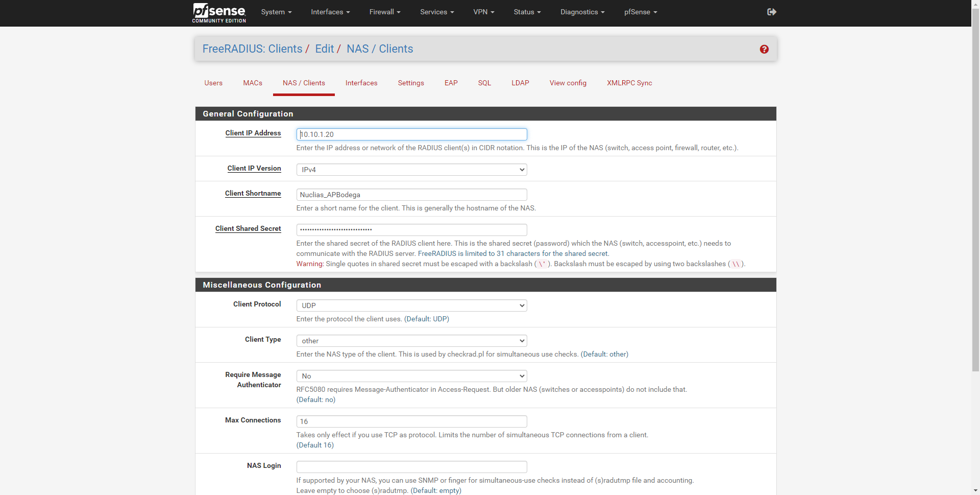Screen dimensions: 980x495
Task: Open the Status menu
Action: click(527, 12)
